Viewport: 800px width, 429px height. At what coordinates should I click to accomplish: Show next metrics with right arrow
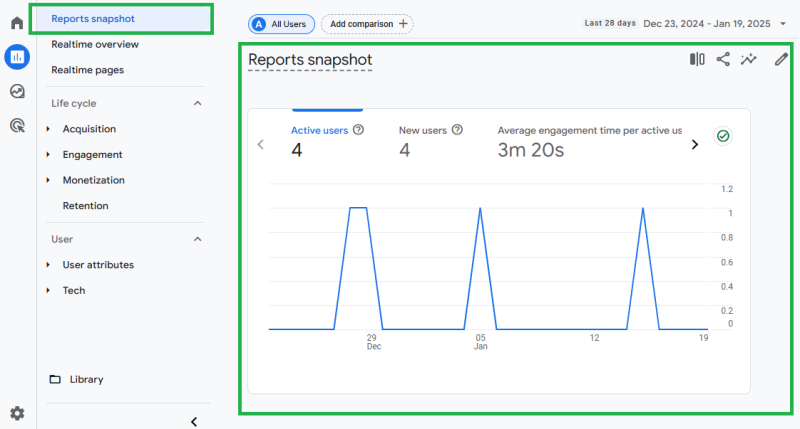pyautogui.click(x=694, y=145)
